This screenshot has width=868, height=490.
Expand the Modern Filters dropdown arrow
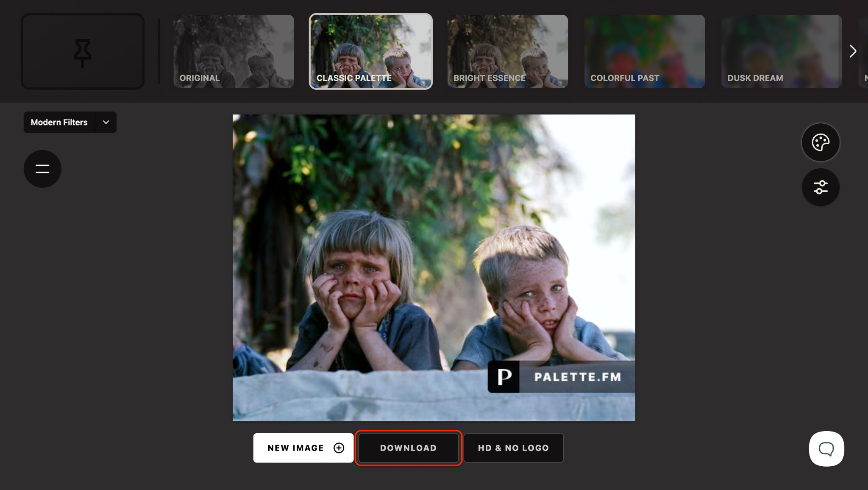106,122
